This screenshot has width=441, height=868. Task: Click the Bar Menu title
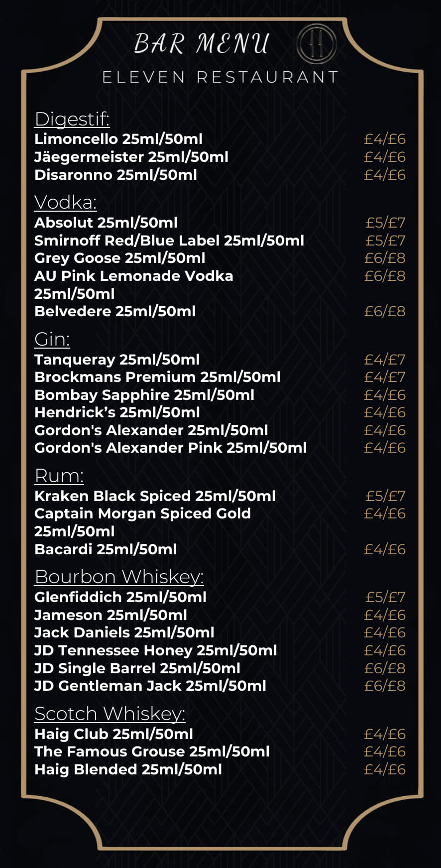pyautogui.click(x=202, y=44)
